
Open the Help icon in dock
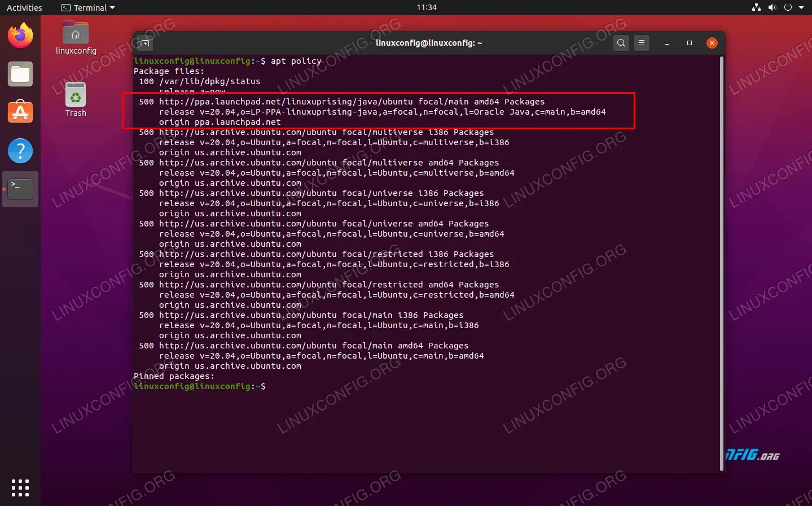[20, 151]
